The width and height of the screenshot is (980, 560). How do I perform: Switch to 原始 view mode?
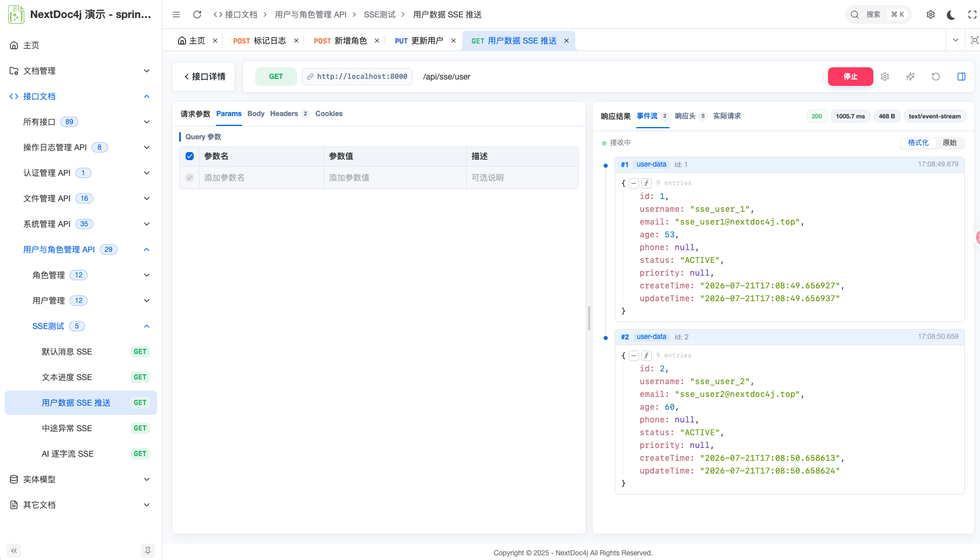(x=950, y=143)
